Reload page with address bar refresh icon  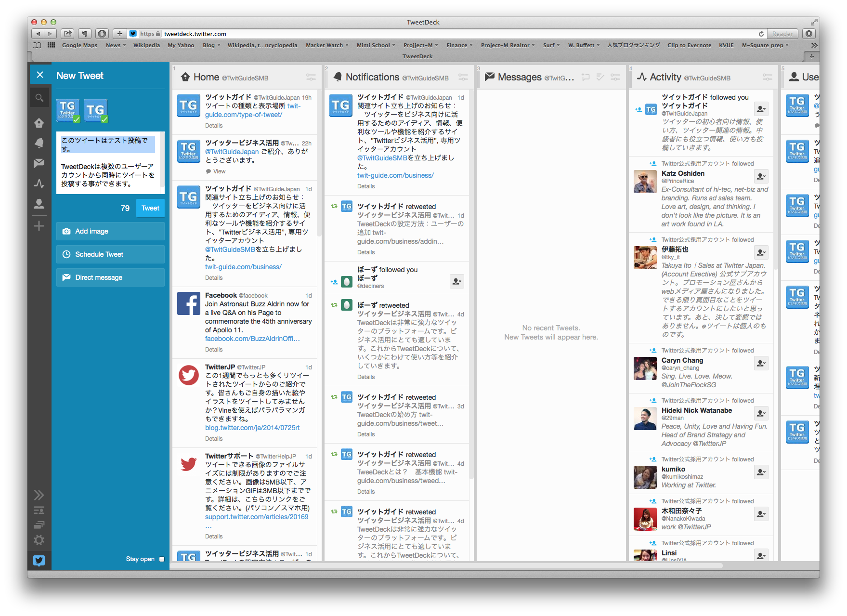point(761,34)
